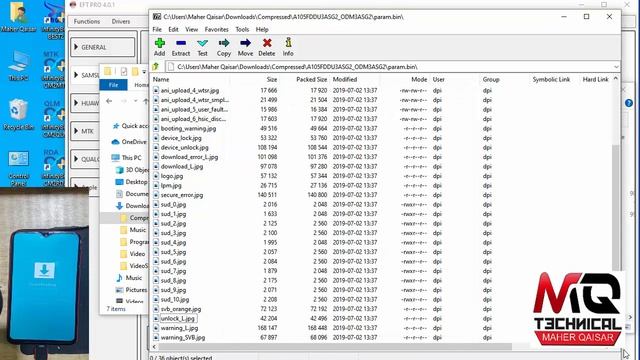Select the Music folder with note icon
Image resolution: width=640 pixels, height=360 pixels.
tap(129, 278)
